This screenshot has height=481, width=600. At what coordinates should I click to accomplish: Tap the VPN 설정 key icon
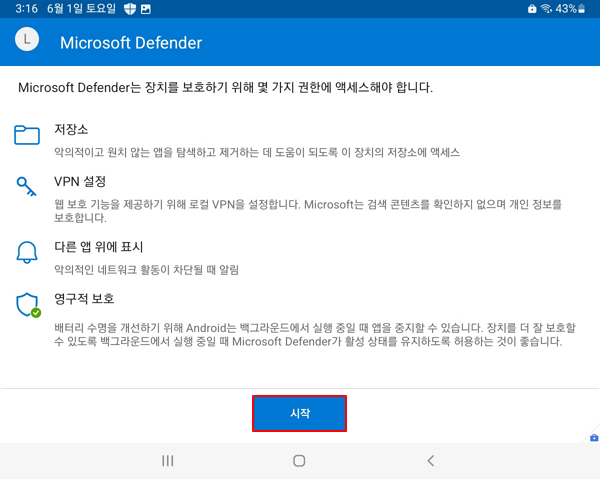tap(26, 186)
